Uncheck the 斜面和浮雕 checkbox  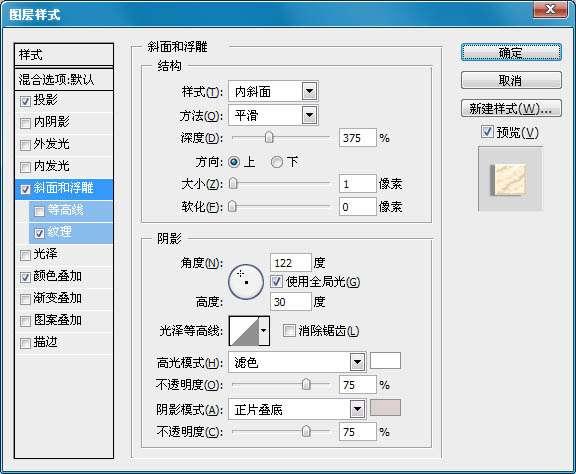(x=25, y=190)
